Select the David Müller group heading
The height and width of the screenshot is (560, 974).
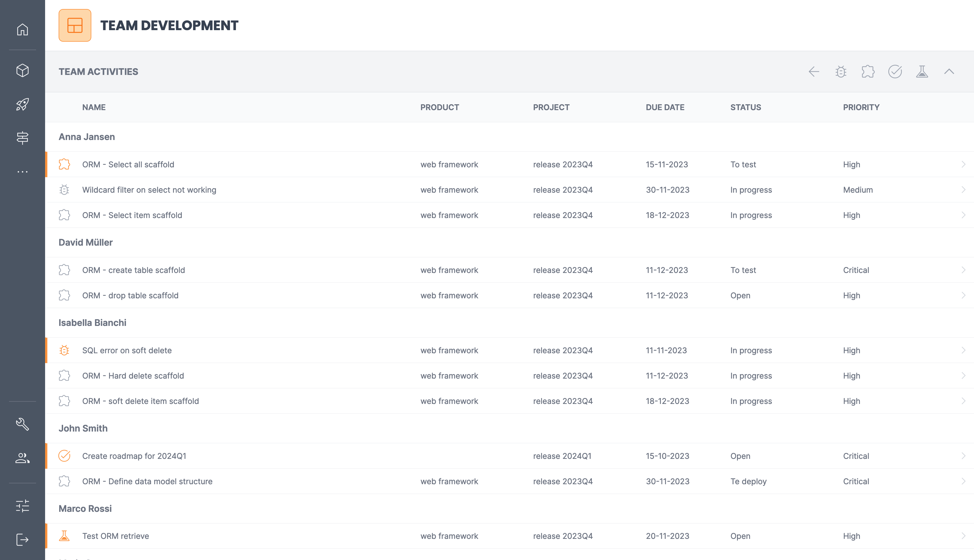[x=85, y=242]
